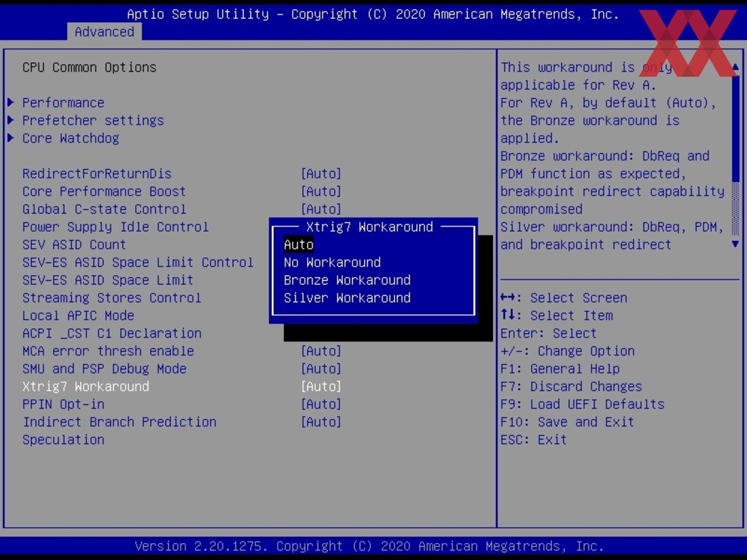747x560 pixels.
Task: Click help panel scroll down arrow
Action: pos(735,244)
